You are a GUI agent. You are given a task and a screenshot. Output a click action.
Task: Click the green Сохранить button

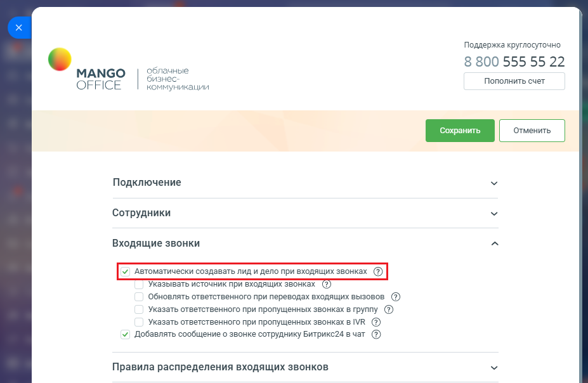coord(460,131)
